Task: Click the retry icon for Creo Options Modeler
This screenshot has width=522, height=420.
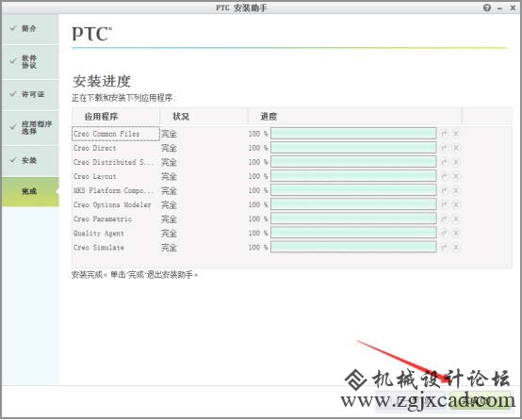Action: [x=444, y=204]
